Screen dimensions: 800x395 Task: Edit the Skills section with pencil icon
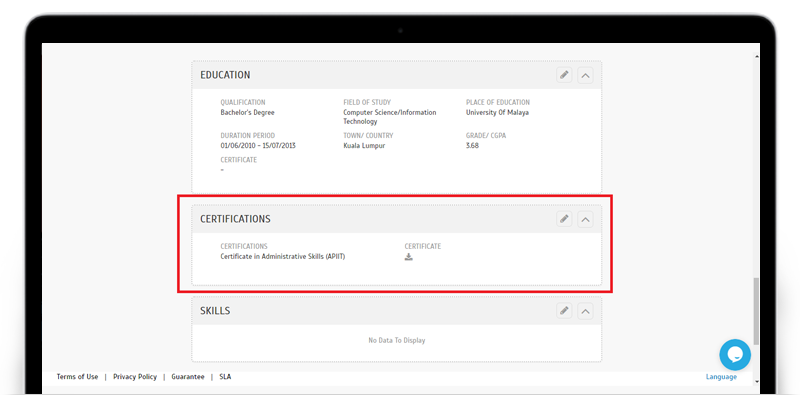(564, 310)
